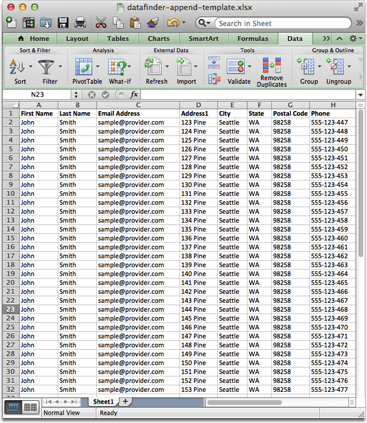
Task: Go to next sheet navigation arrow
Action: (66, 402)
